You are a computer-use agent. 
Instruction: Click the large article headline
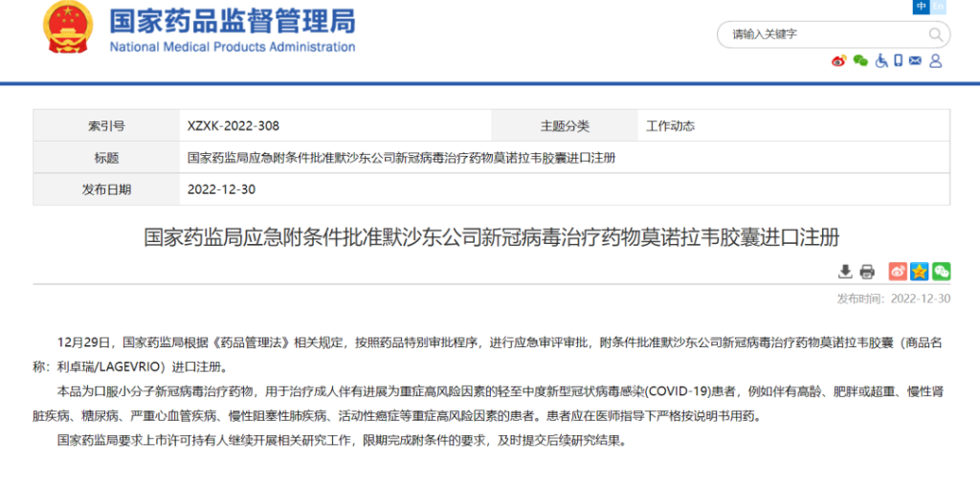491,238
